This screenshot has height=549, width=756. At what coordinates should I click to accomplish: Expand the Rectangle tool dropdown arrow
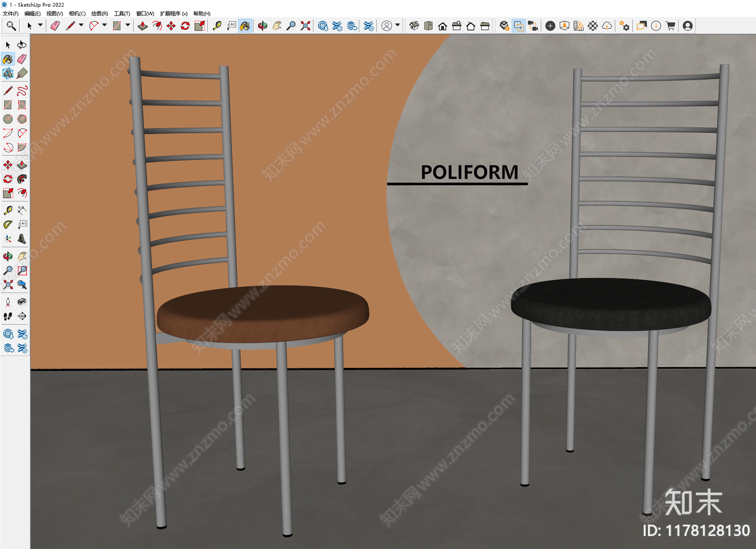click(128, 26)
